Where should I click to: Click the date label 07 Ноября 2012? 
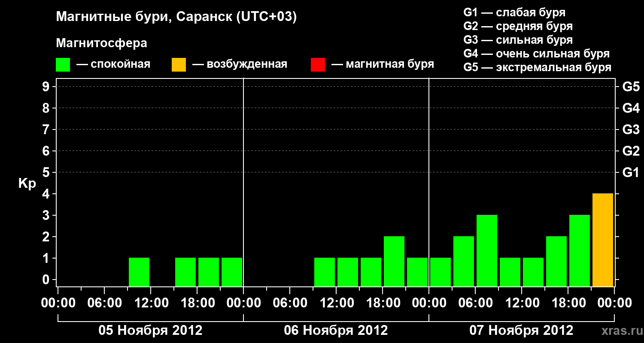[x=521, y=331]
